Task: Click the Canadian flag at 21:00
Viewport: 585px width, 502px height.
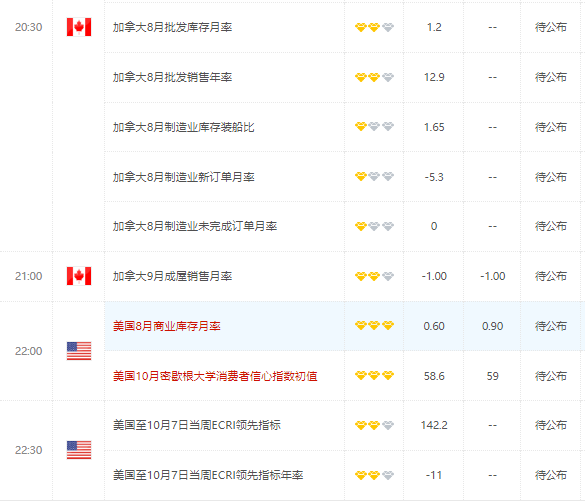Action: click(x=79, y=276)
